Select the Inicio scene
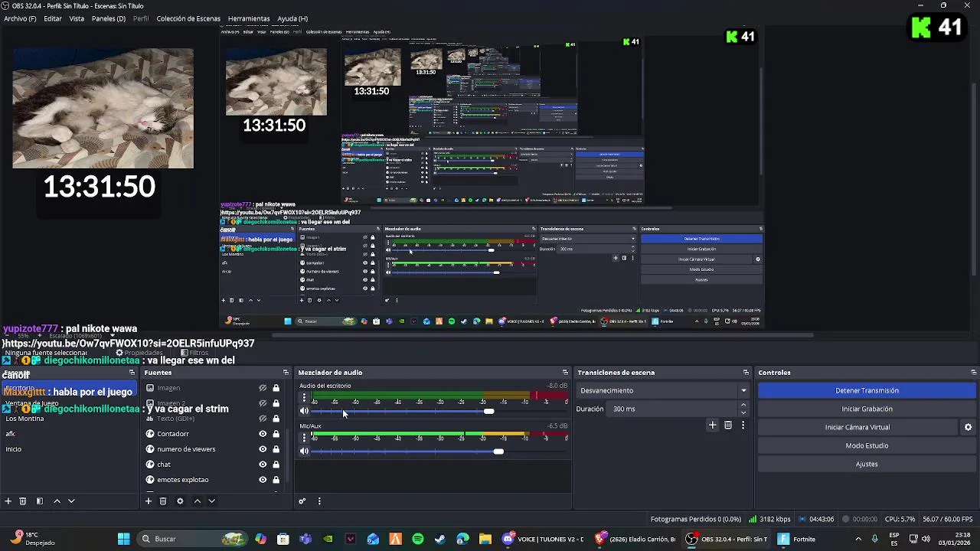980x551 pixels. [x=14, y=449]
